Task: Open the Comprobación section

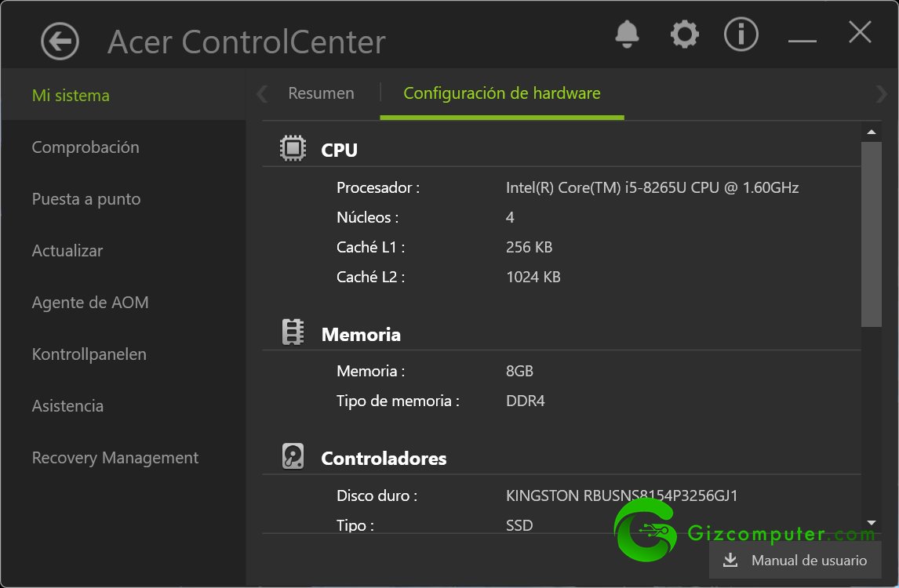Action: click(86, 147)
